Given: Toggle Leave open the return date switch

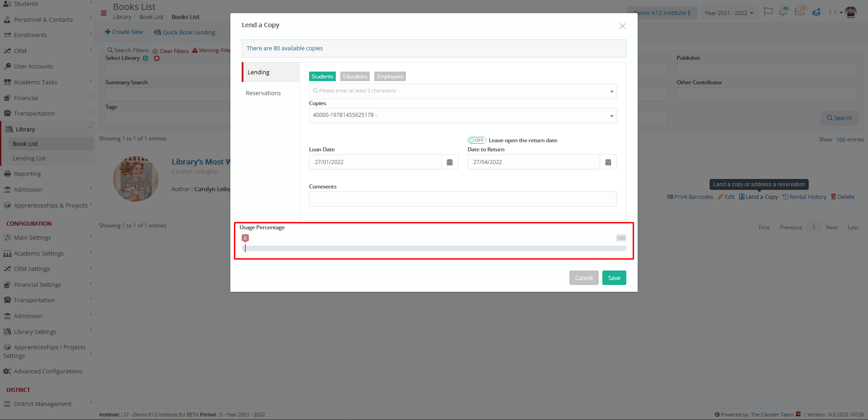Looking at the screenshot, I should pyautogui.click(x=477, y=140).
